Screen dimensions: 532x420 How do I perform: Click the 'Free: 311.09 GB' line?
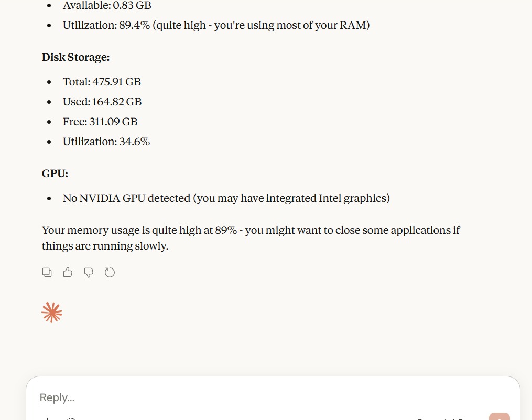click(x=100, y=122)
